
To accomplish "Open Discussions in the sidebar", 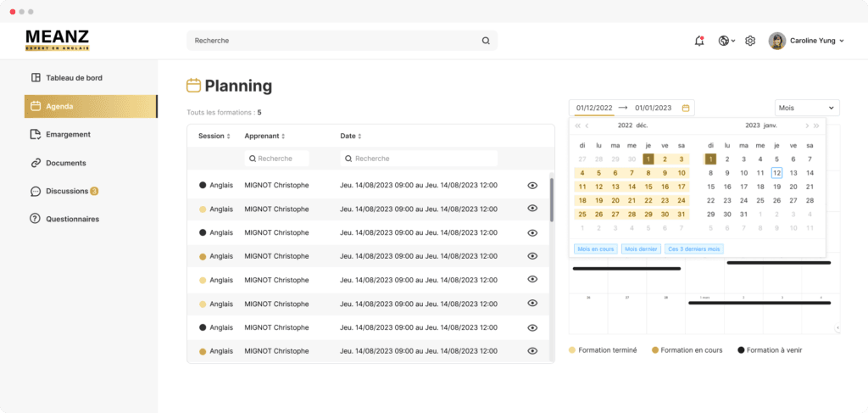I will pos(66,191).
